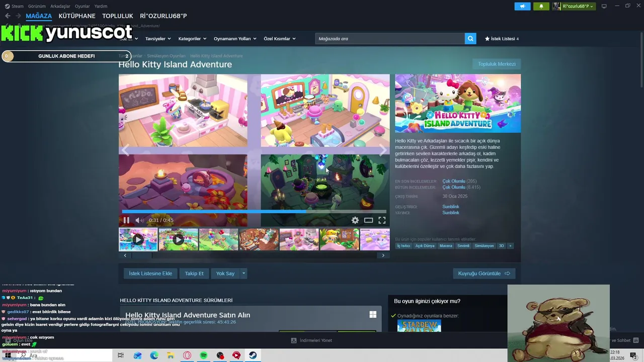Open Sunblink publisher link

tap(451, 213)
